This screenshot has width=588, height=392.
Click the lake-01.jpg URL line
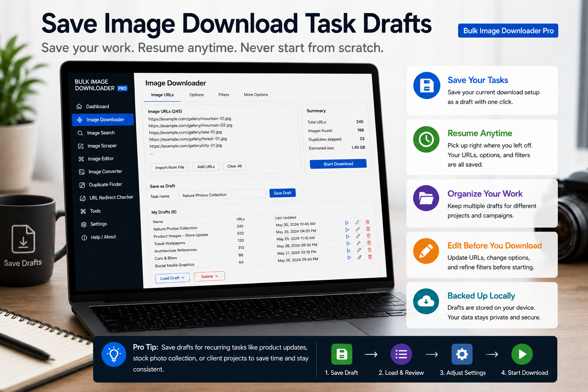coord(186,132)
